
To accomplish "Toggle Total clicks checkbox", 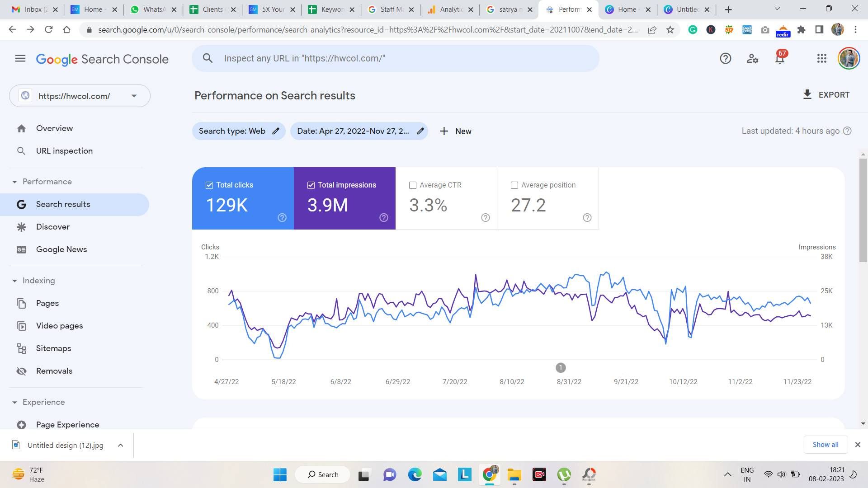I will tap(209, 185).
